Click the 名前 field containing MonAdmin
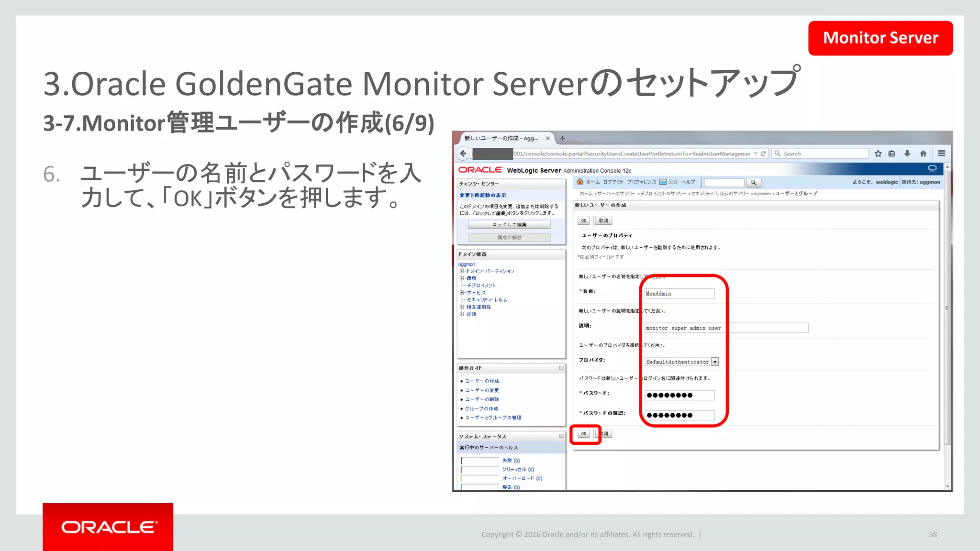 point(679,294)
